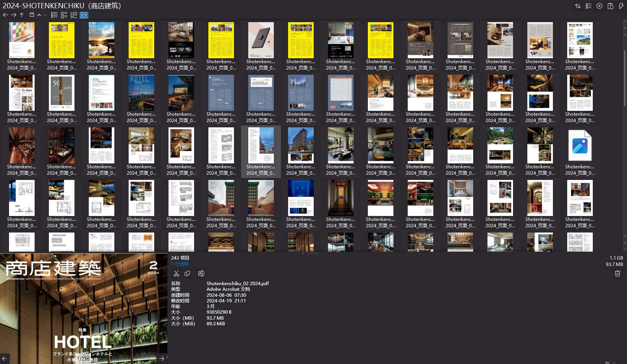Expand the selection list icon at top right

(x=588, y=6)
